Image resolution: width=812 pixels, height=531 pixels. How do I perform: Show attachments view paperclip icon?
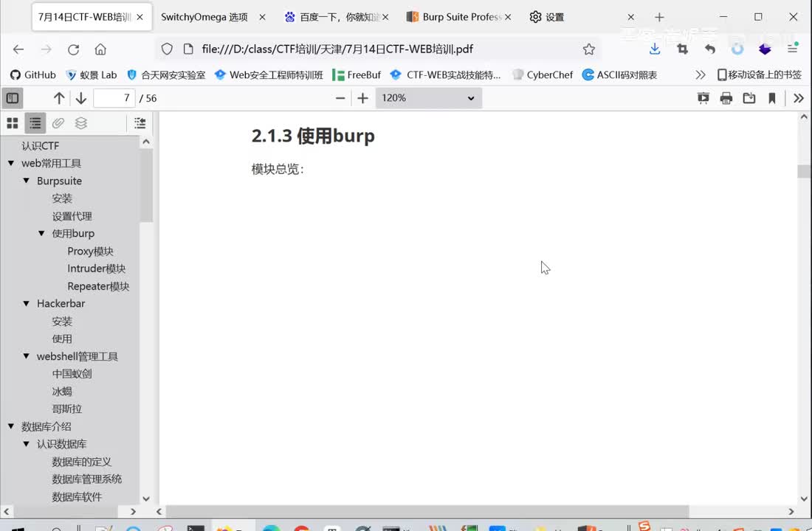click(x=58, y=122)
